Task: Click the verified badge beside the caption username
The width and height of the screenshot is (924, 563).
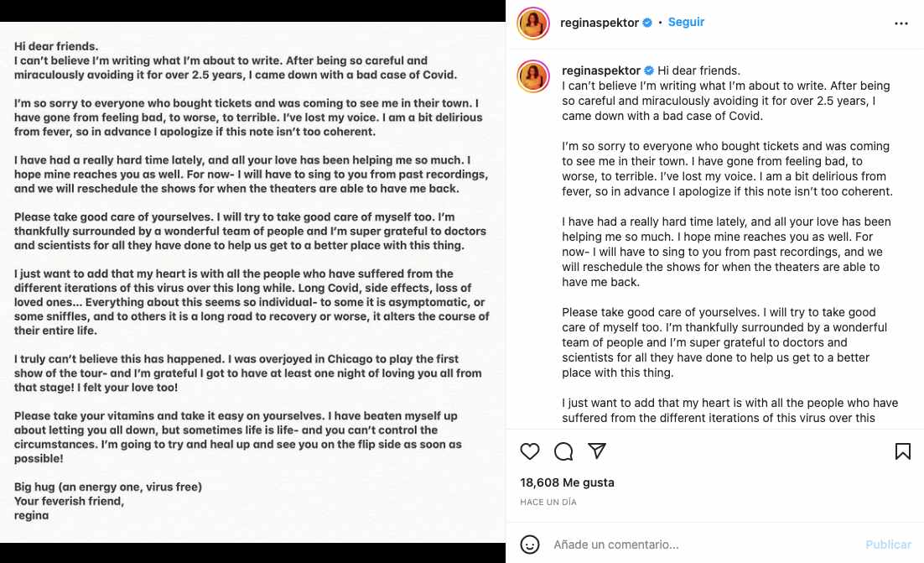Action: click(x=647, y=70)
